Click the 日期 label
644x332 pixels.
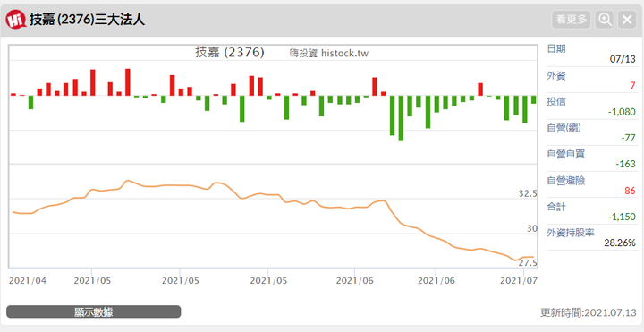pyautogui.click(x=556, y=48)
